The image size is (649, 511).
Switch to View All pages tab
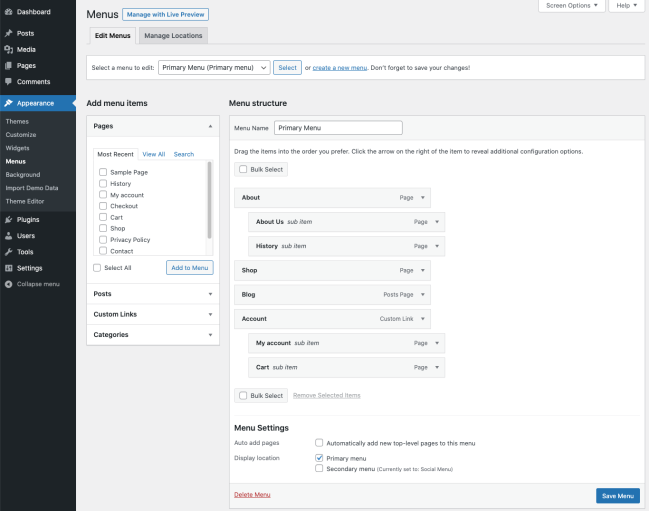(x=153, y=154)
